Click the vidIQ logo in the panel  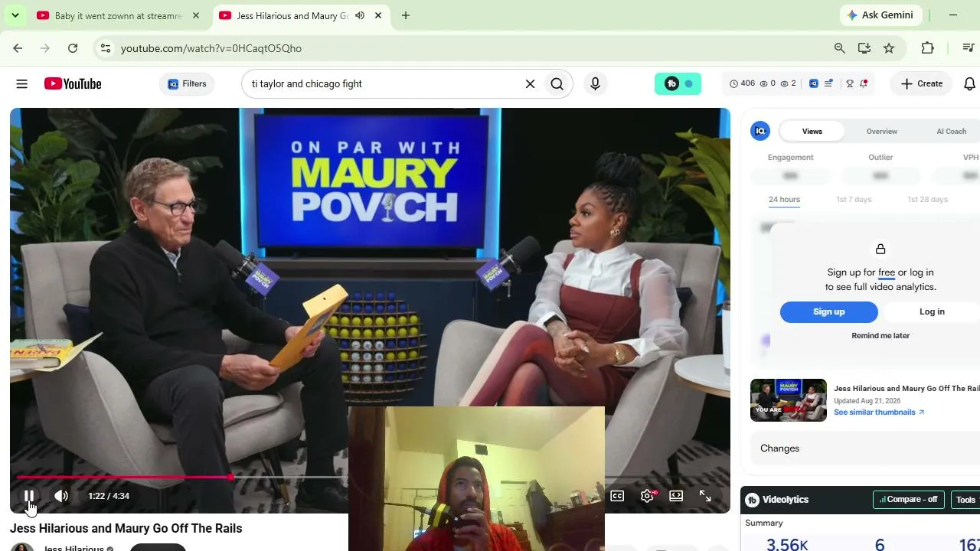click(760, 132)
